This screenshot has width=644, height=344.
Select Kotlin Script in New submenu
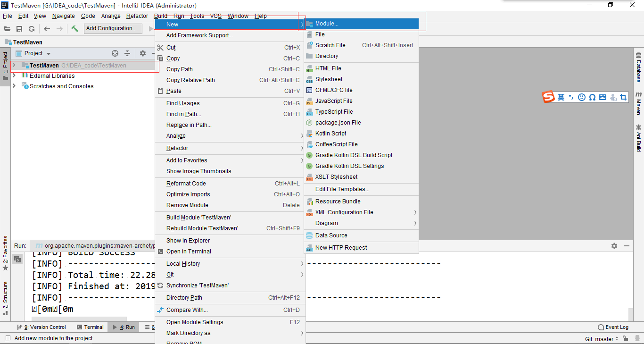click(361, 134)
